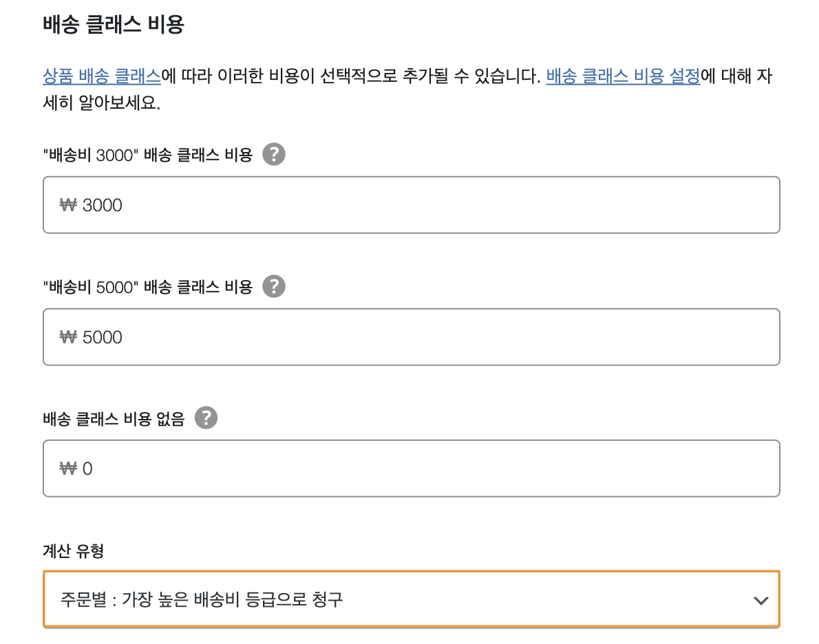The width and height of the screenshot is (819, 644).
Task: Click the 배송 클래스 비용 없음 label
Action: 114,419
